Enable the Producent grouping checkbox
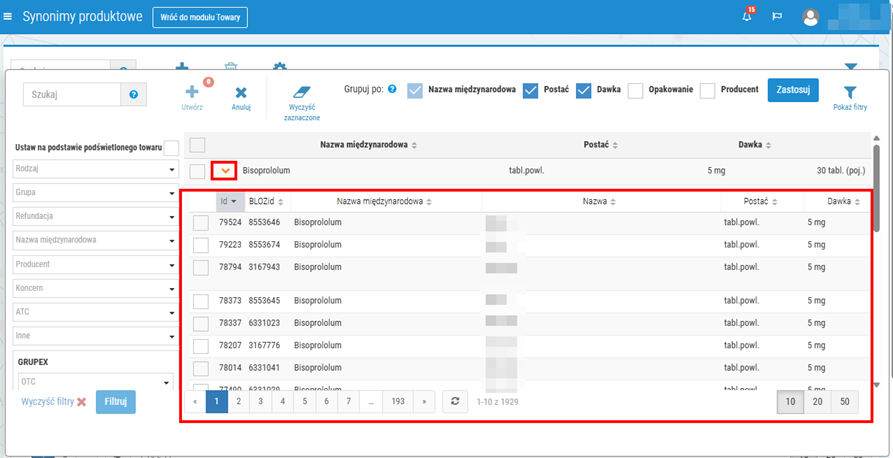 click(708, 90)
